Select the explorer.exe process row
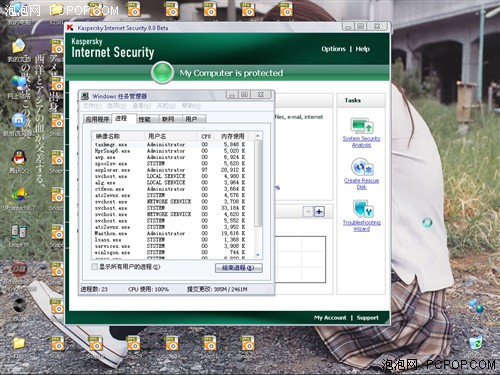Screen dimensions: 500x375 tap(173, 170)
